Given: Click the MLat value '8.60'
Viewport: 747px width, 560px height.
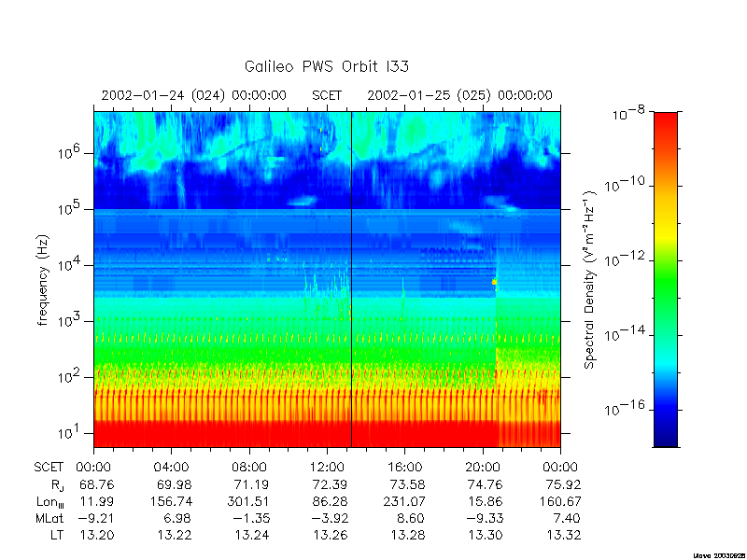Looking at the screenshot, I should tap(411, 518).
